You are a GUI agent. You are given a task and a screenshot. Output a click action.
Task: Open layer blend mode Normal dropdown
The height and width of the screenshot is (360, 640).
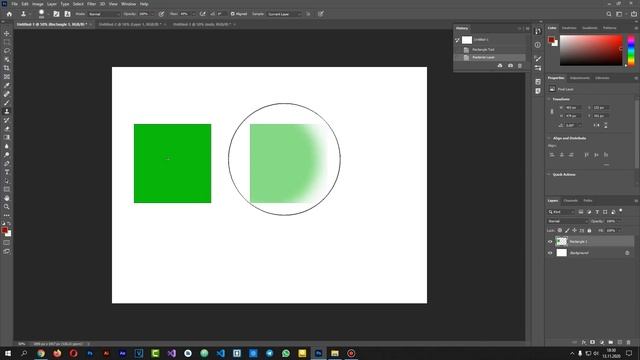click(x=567, y=221)
